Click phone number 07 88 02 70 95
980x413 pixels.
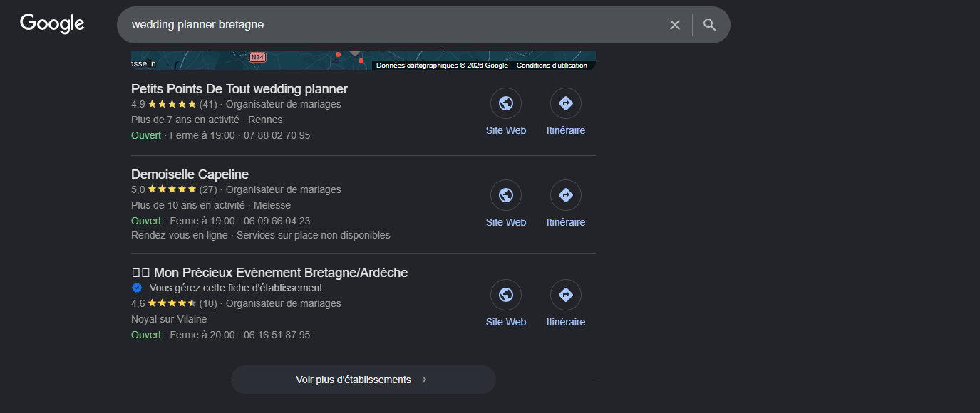(x=277, y=135)
